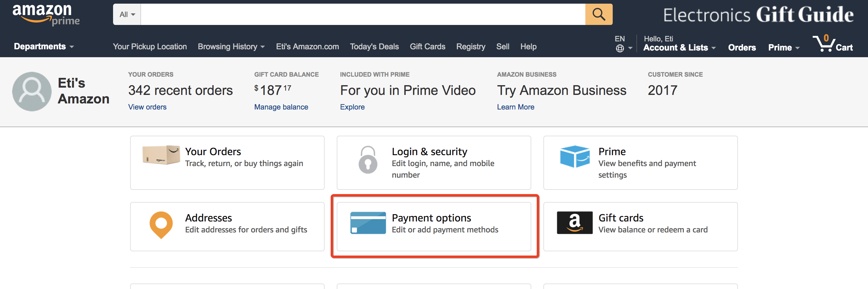
Task: Go to Today's Deals in navigation
Action: click(x=374, y=47)
